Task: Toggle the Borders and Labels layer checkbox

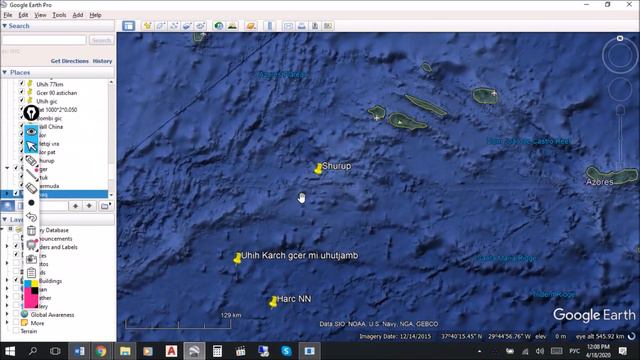Action: pyautogui.click(x=16, y=247)
